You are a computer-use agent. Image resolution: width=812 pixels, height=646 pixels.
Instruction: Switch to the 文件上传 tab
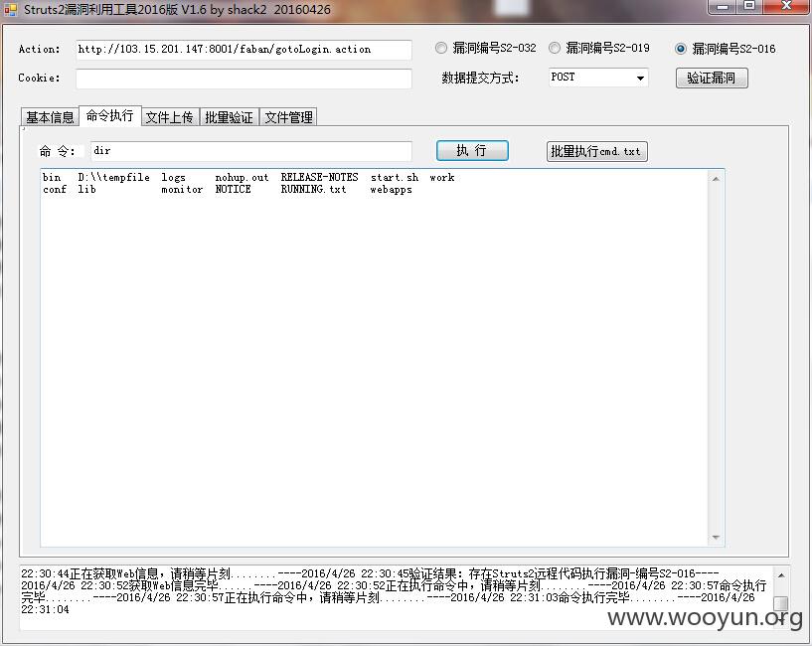pyautogui.click(x=169, y=117)
